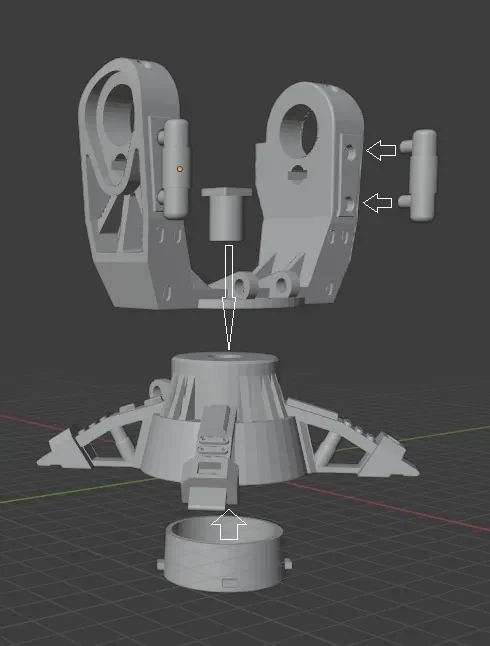The height and width of the screenshot is (646, 490).
Task: Select the long downward-pointing arrow in center
Action: click(229, 297)
